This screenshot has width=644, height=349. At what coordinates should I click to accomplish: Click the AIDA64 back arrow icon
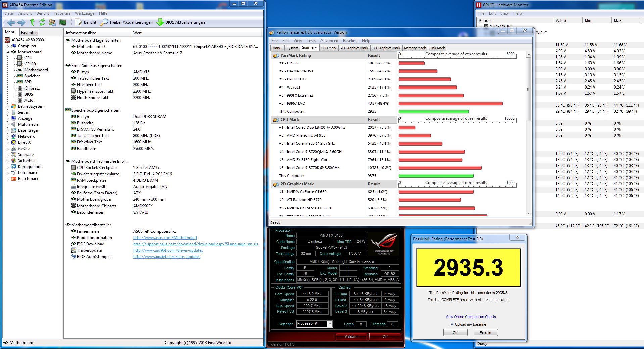11,22
